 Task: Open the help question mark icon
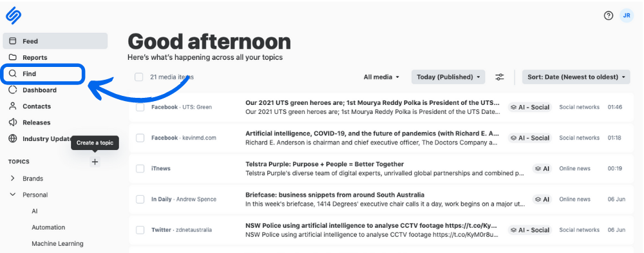(609, 15)
